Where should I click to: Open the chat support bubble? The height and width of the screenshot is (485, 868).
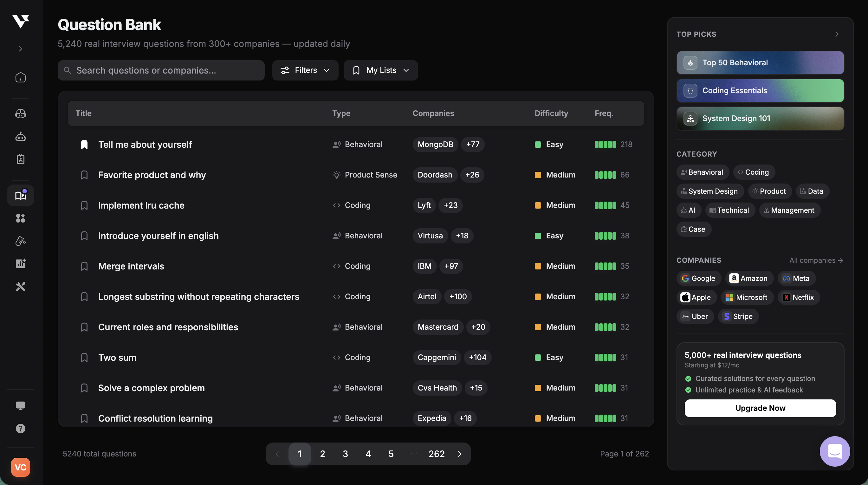click(x=835, y=451)
